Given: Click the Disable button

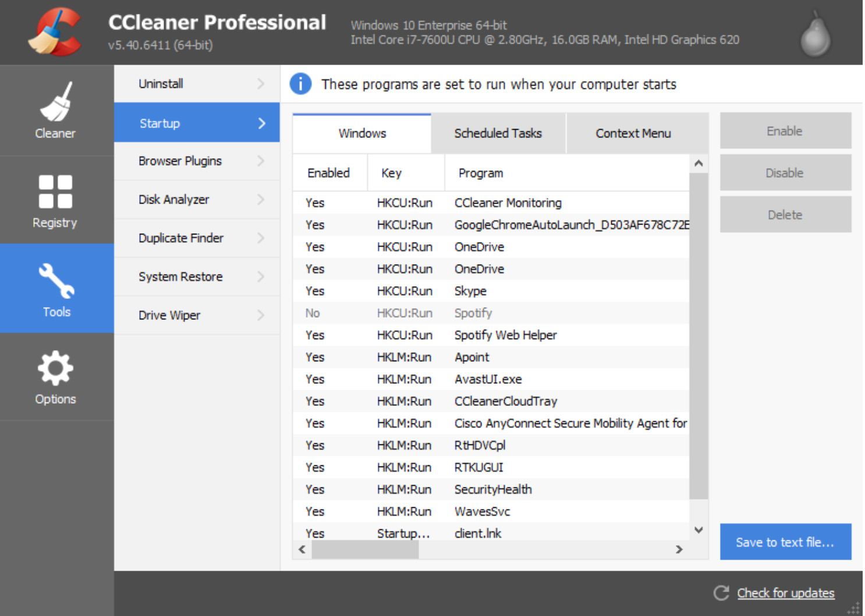Looking at the screenshot, I should (785, 173).
